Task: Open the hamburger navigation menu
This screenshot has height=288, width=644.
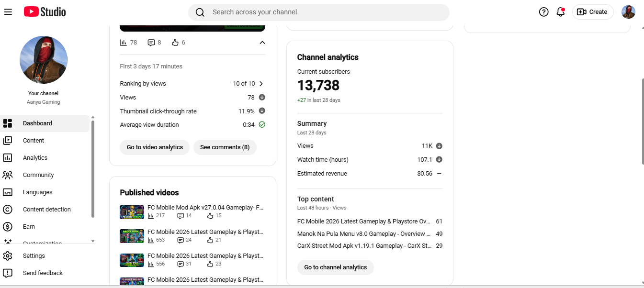Action: [x=8, y=12]
